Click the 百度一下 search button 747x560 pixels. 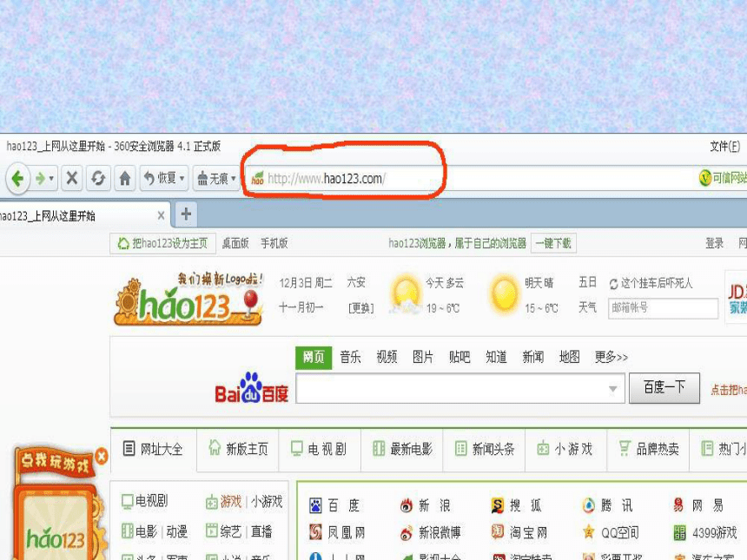pos(664,388)
